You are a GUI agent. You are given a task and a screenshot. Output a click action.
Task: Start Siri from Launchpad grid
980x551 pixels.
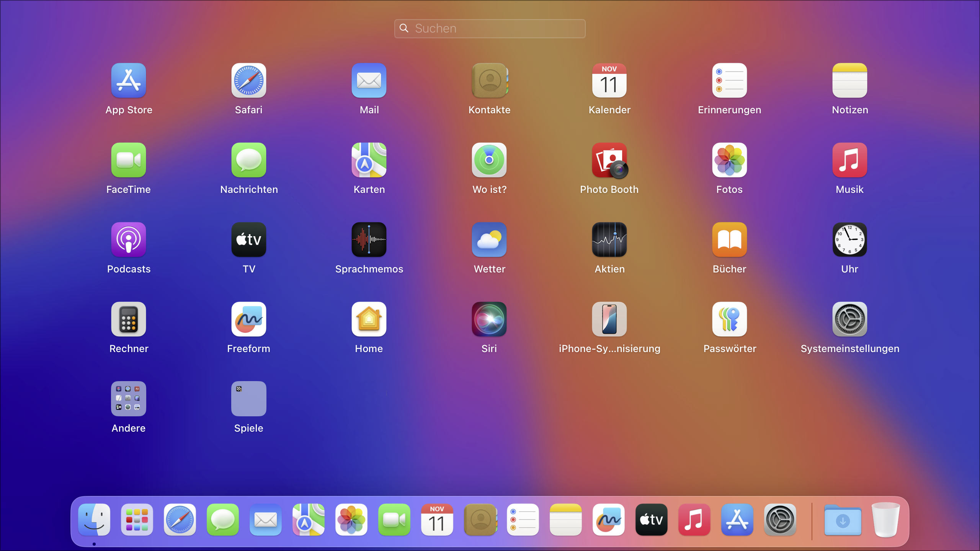pos(489,320)
